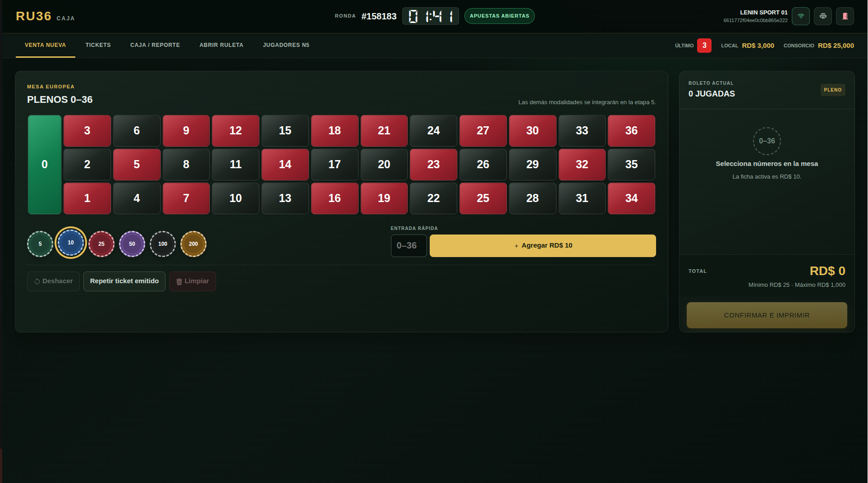868x483 pixels.
Task: Click Repetir ticket emitido button
Action: coord(124,281)
